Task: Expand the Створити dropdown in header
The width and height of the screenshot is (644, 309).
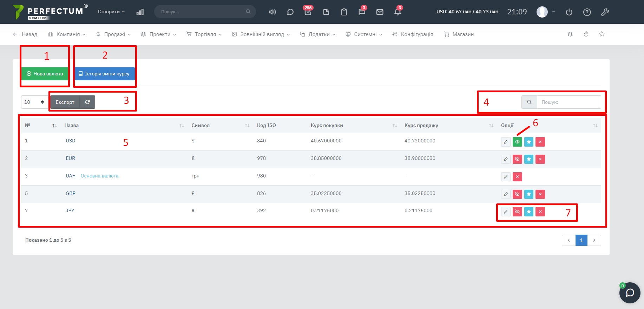Action: [111, 12]
